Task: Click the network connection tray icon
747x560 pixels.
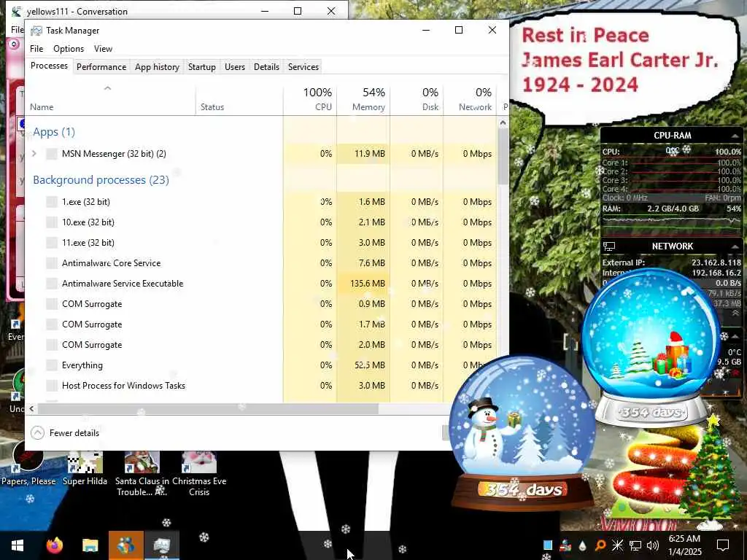Action: click(635, 545)
